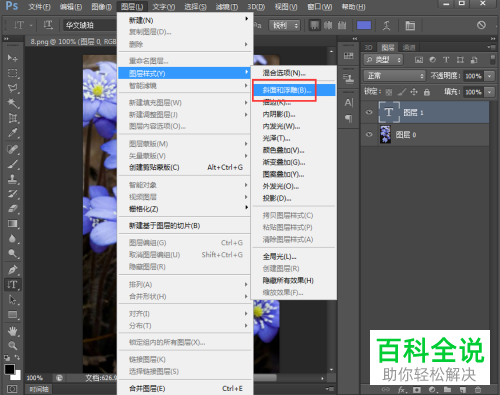This screenshot has height=395, width=500.
Task: Select the History Brush tool
Action: pos(12,194)
